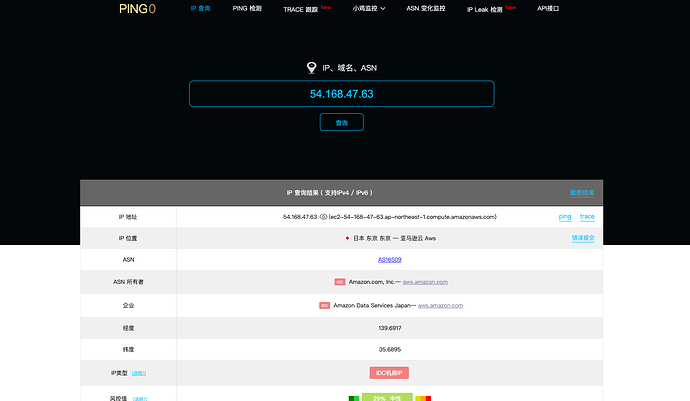Image resolution: width=690 pixels, height=401 pixels.
Task: Click the IDC badge beside Amazon.com, Inc.
Action: [x=340, y=282]
